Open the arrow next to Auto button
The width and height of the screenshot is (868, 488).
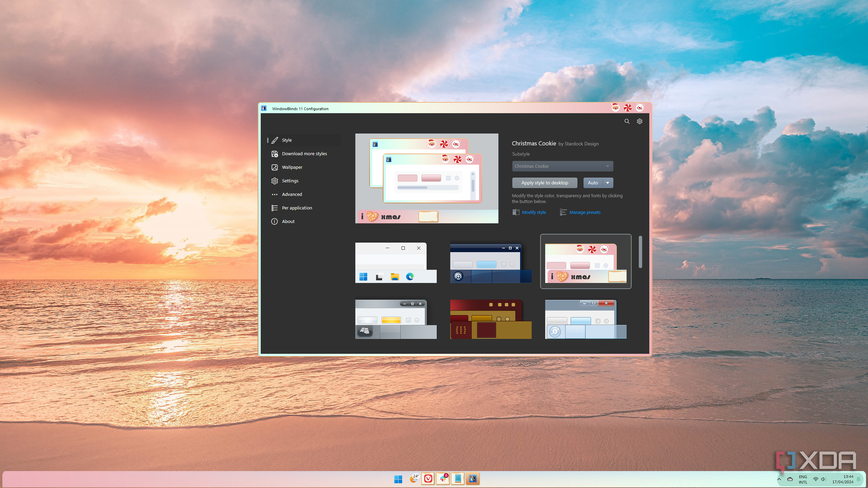pyautogui.click(x=608, y=183)
